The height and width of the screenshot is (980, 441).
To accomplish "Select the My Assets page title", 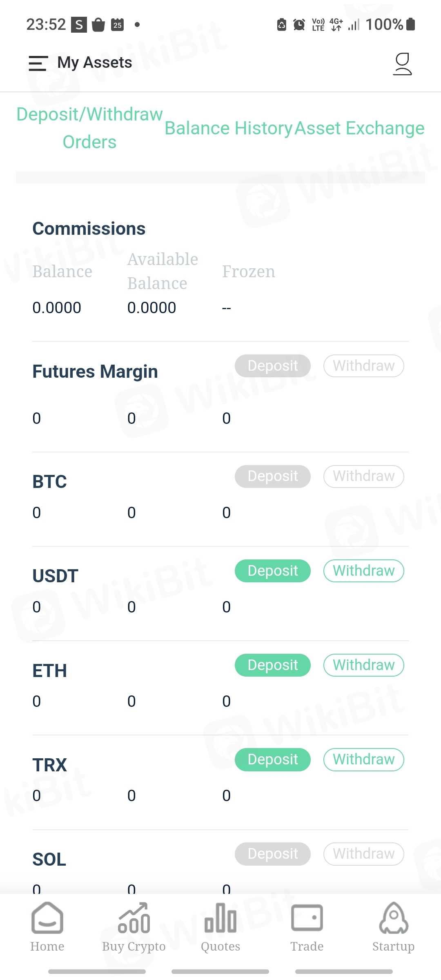I will pos(95,62).
